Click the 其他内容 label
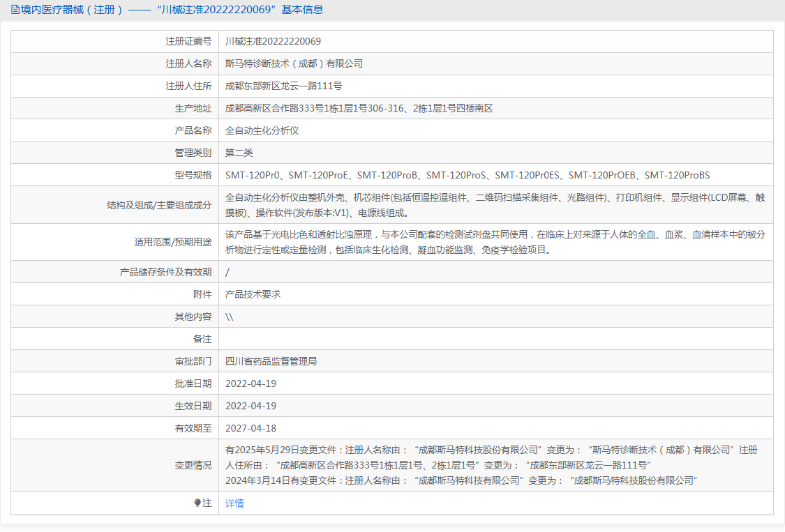The height and width of the screenshot is (532, 785). tap(193, 317)
